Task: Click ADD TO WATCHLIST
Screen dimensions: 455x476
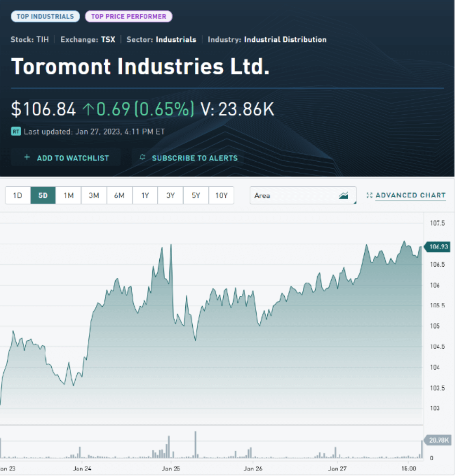Action: click(66, 157)
